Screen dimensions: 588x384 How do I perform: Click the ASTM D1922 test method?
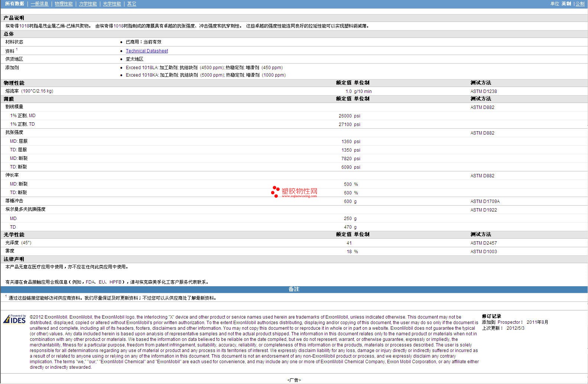click(484, 210)
